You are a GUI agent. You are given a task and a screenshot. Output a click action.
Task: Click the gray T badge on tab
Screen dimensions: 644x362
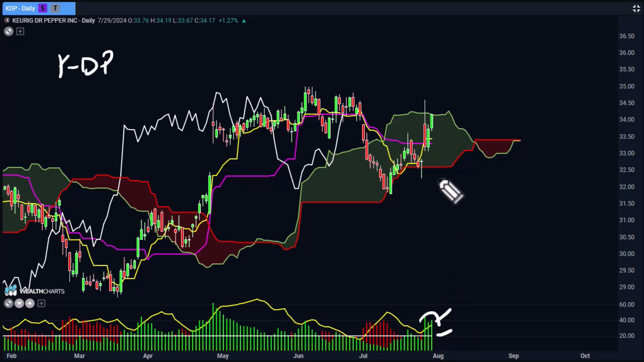(x=55, y=8)
